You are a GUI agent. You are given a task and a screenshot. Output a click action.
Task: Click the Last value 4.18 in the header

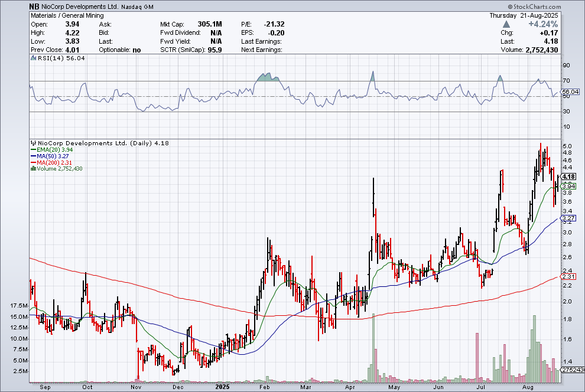(551, 41)
